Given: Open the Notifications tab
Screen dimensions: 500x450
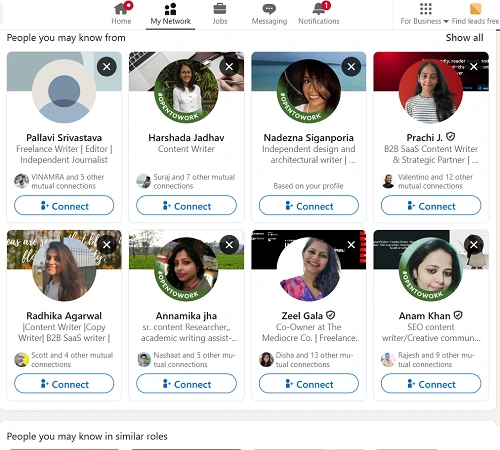Looking at the screenshot, I should pyautogui.click(x=319, y=14).
